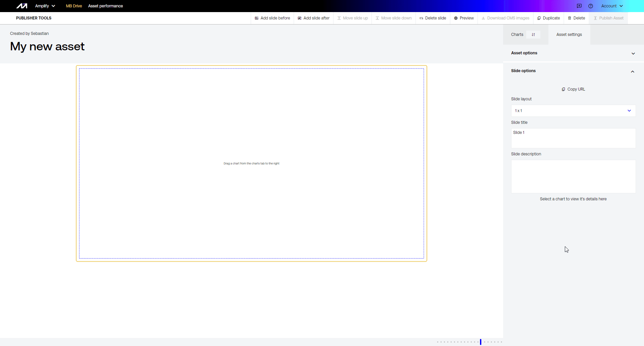Click the Copy URL button

(573, 89)
